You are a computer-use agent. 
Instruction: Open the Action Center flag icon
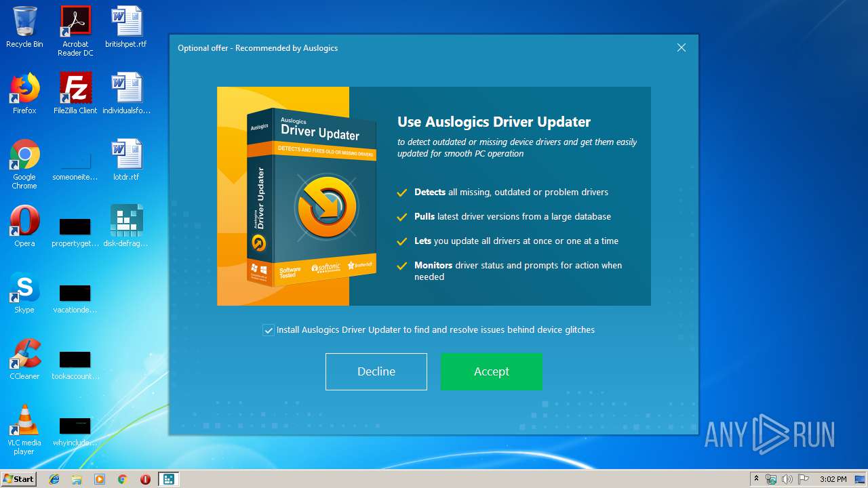804,479
